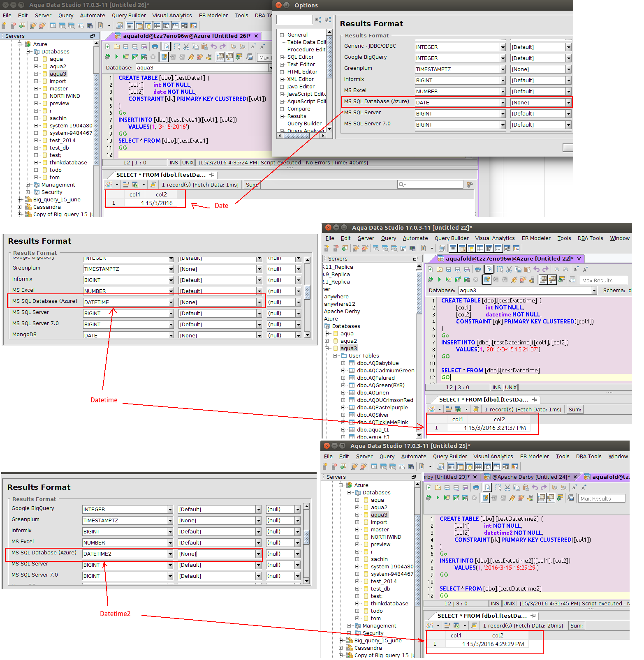Click the open folder icon in Untitled 25 editor toolbar

pyautogui.click(x=438, y=487)
